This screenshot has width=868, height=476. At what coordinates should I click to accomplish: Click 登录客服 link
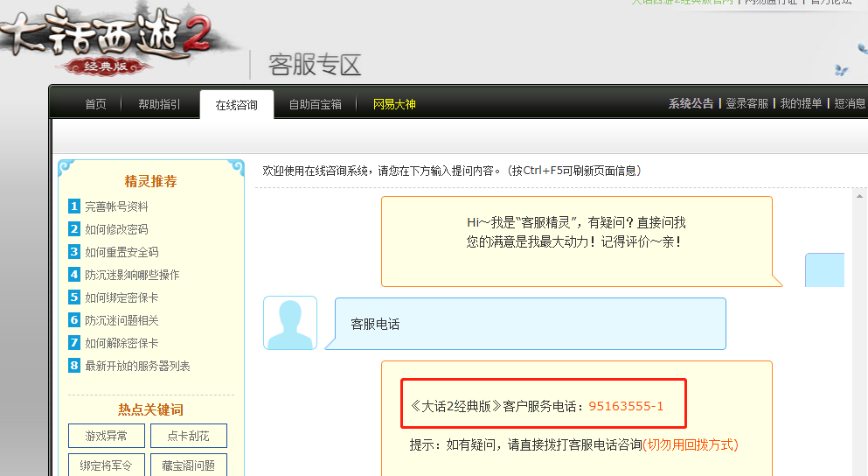tap(746, 103)
